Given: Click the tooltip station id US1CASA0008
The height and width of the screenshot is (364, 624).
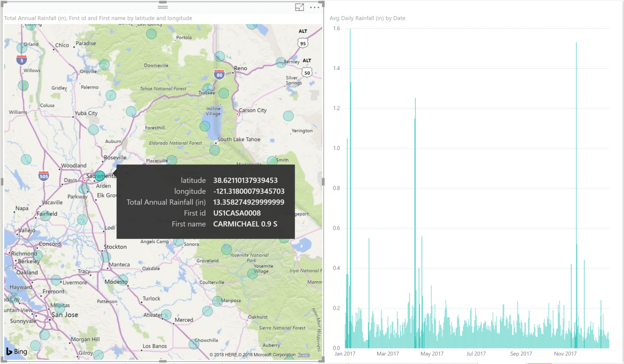Looking at the screenshot, I should pos(237,213).
